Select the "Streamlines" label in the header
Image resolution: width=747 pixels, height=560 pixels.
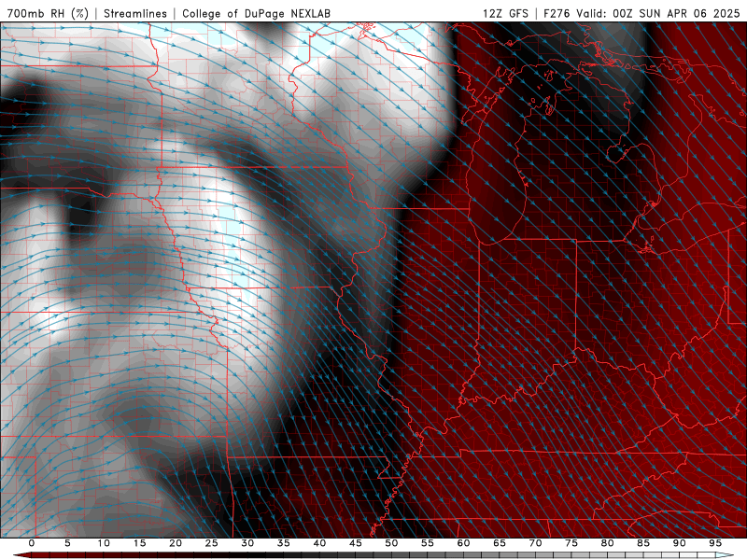pos(135,13)
